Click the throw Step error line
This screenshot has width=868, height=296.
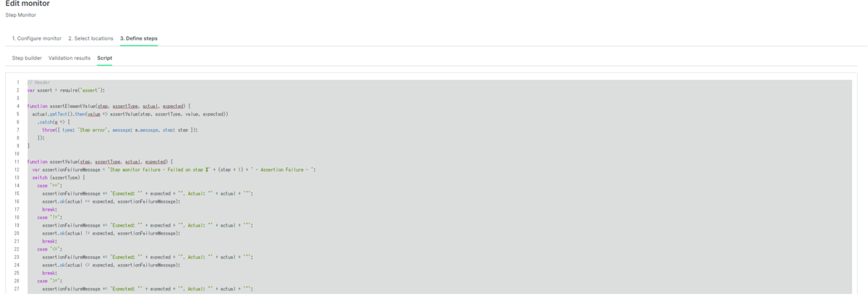(x=120, y=130)
